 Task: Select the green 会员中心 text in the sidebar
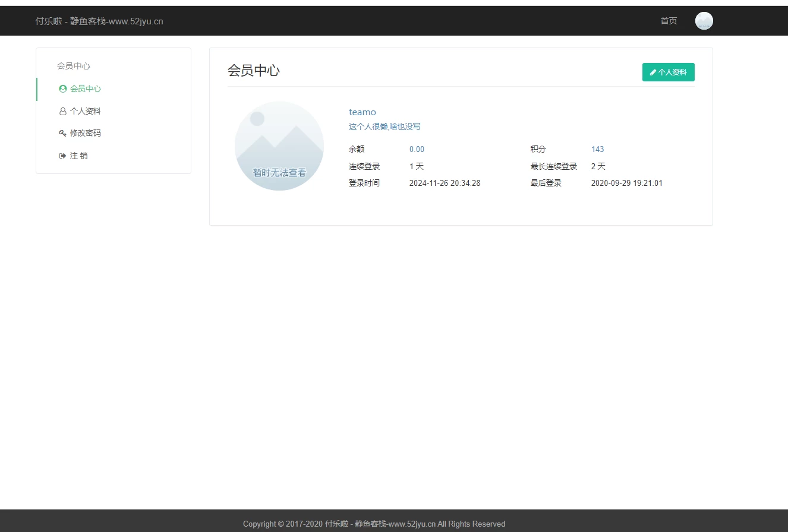[x=86, y=89]
